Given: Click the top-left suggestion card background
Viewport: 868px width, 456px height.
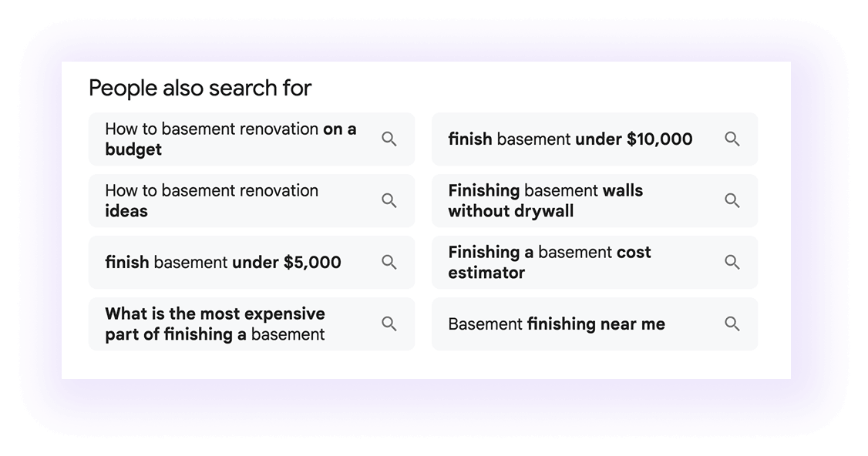Looking at the screenshot, I should (252, 139).
